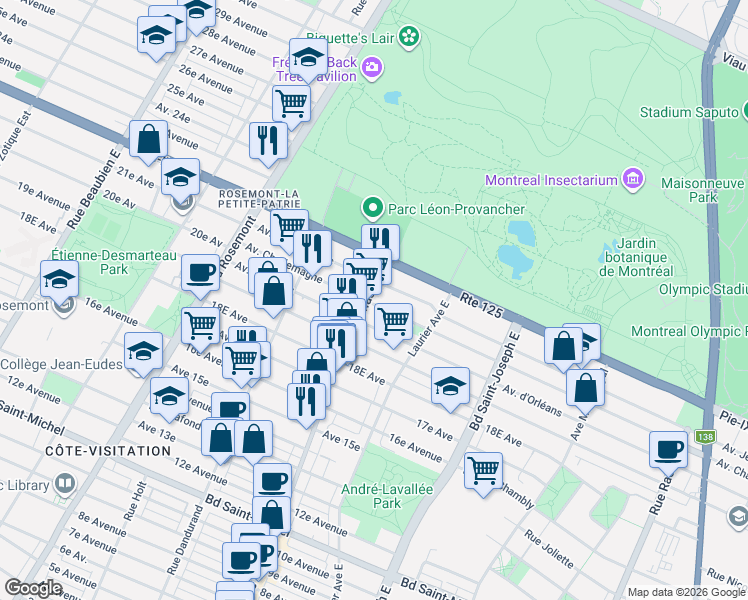Click the public library book pin
The height and width of the screenshot is (600, 748).
(x=64, y=484)
